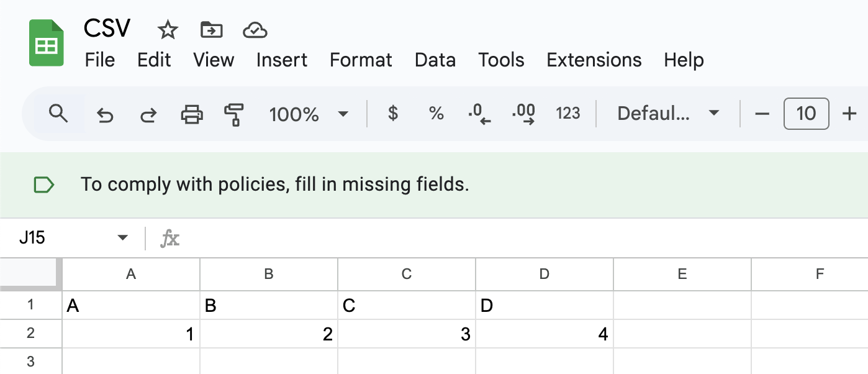Redo the last undone action
Image resolution: width=868 pixels, height=374 pixels.
pos(148,114)
